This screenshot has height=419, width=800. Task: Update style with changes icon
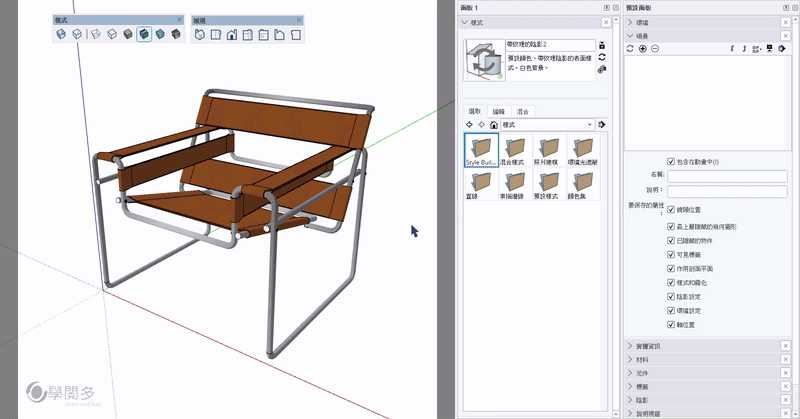[x=602, y=57]
